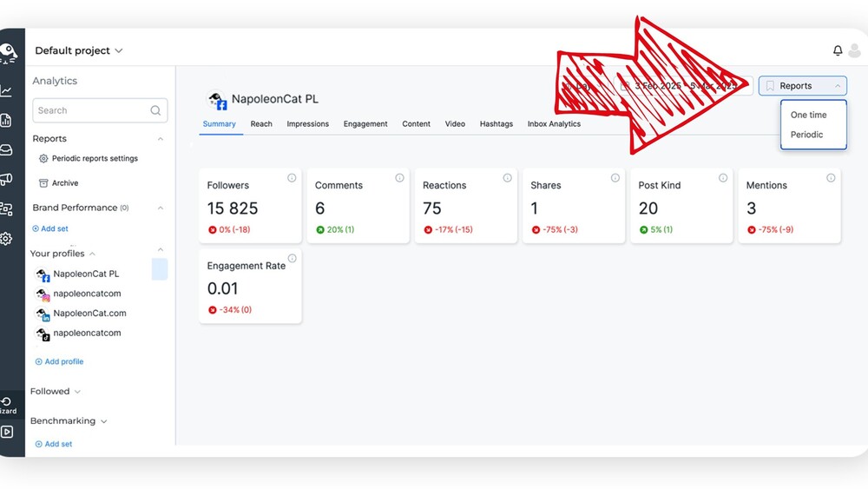
Task: Collapse Your profiles section
Action: pyautogui.click(x=93, y=254)
